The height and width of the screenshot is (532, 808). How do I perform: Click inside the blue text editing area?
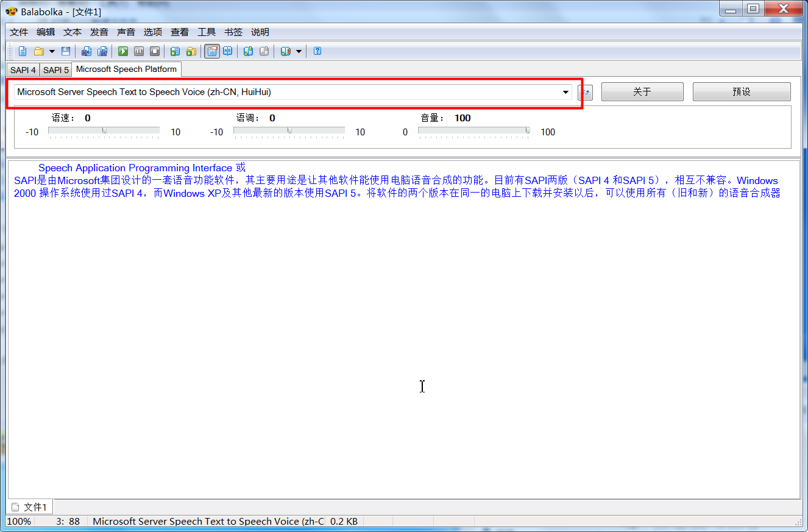403,329
